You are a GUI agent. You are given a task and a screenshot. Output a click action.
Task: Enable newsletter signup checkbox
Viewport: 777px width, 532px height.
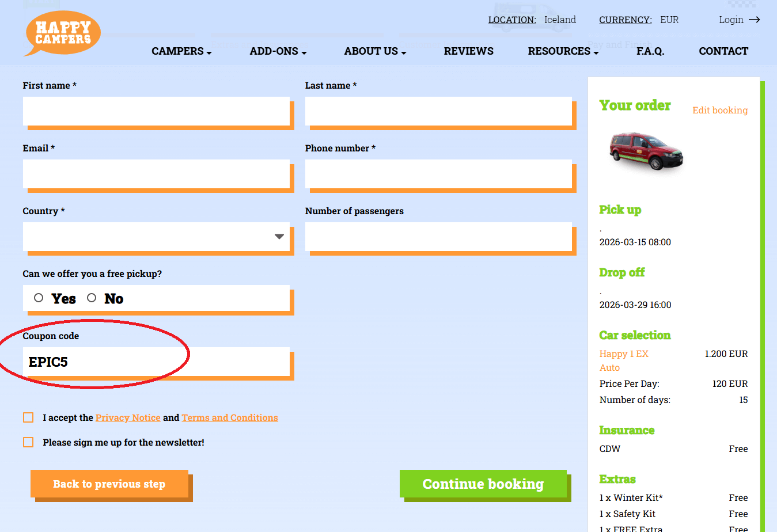pyautogui.click(x=28, y=442)
